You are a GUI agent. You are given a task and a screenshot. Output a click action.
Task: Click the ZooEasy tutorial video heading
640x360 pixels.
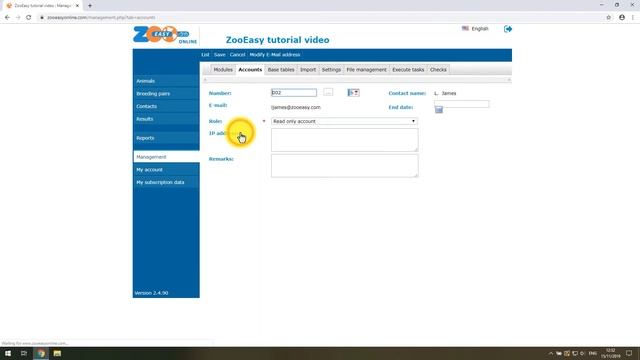click(278, 40)
